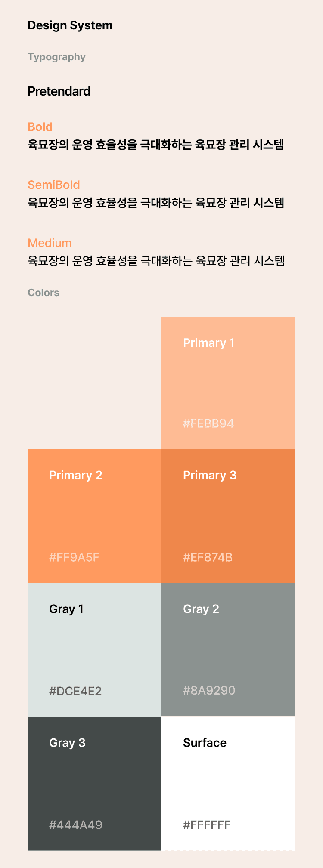Screen dimensions: 323x868
Task: Click the #FF9A5F hex label
Action: 74,557
